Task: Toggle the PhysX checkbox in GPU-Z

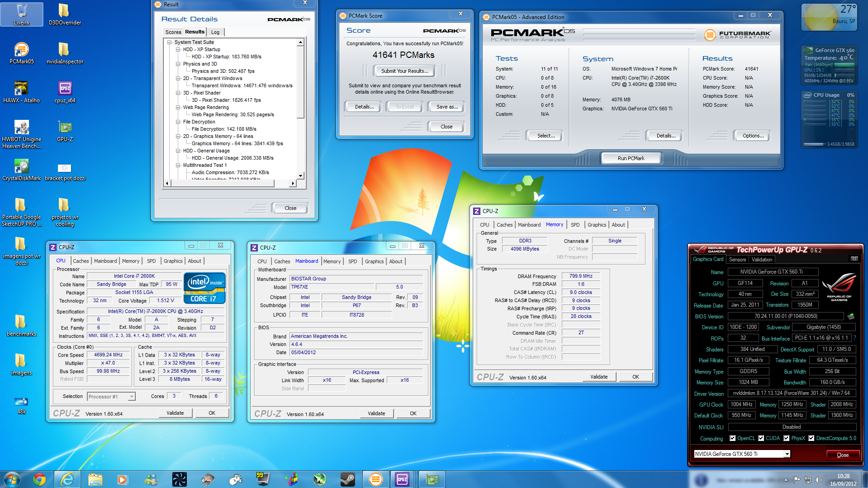Action: pyautogui.click(x=787, y=438)
